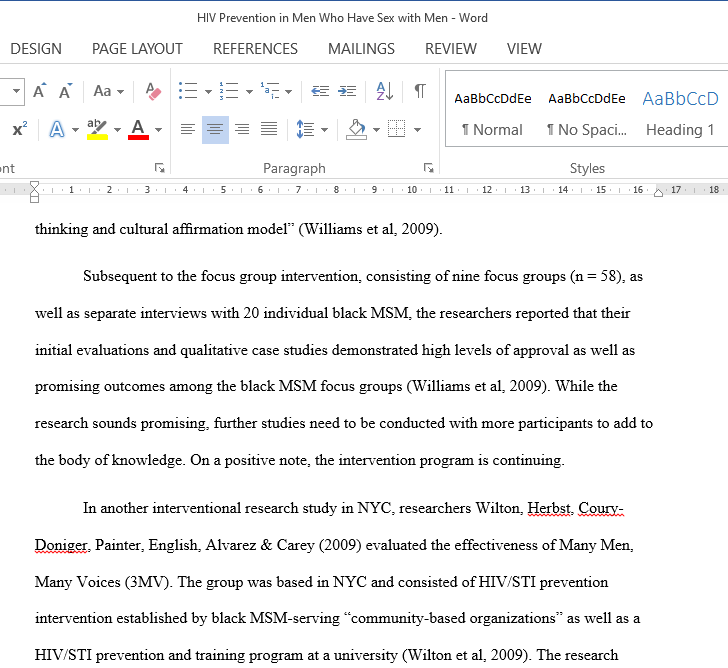Click the misspelled word Herbst

coord(548,508)
